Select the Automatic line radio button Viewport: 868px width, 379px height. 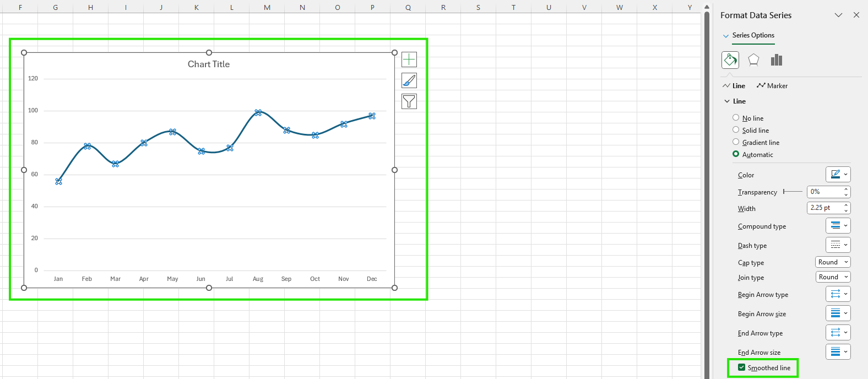click(736, 154)
